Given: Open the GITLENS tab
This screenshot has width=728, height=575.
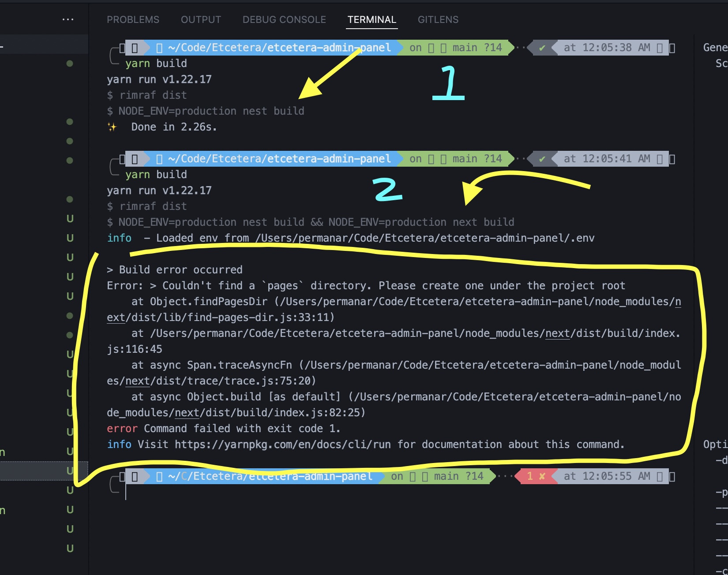Looking at the screenshot, I should 438,19.
